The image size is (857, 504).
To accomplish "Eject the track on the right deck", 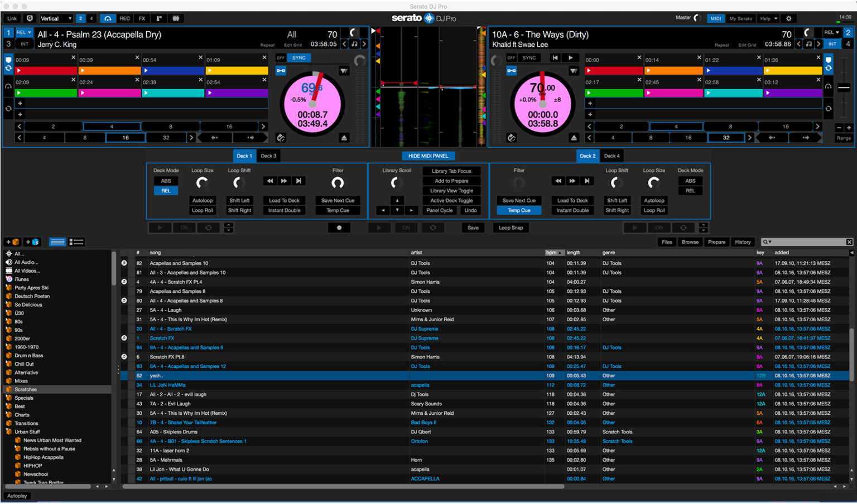I will pyautogui.click(x=574, y=137).
